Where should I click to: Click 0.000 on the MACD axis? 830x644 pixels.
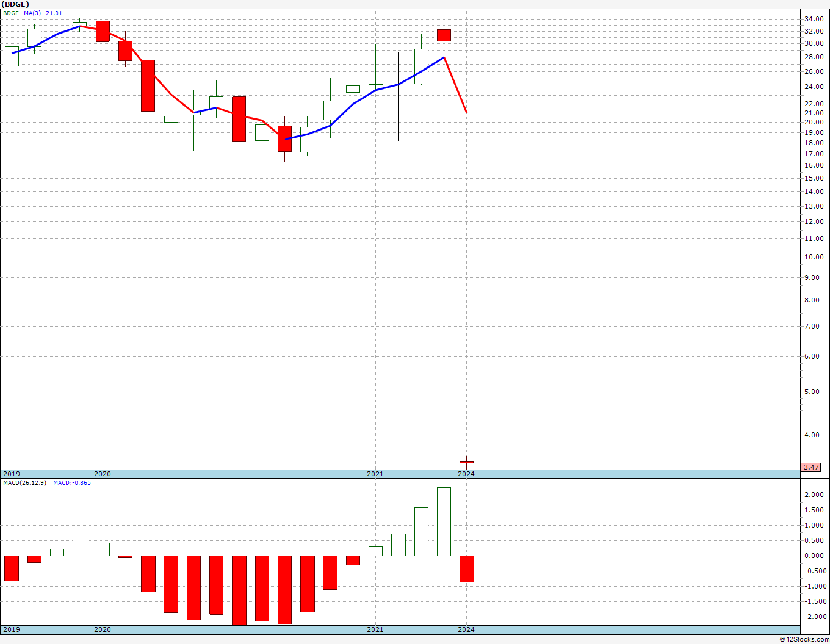(815, 556)
